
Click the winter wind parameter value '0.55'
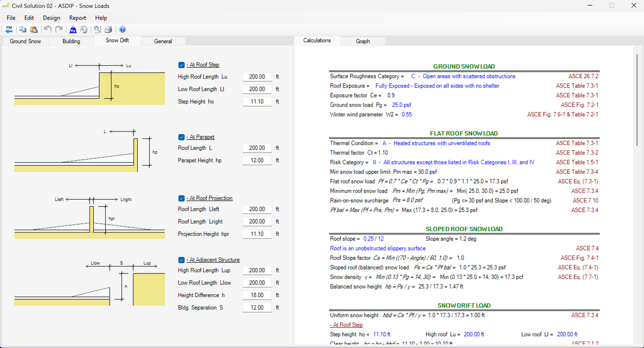[407, 115]
